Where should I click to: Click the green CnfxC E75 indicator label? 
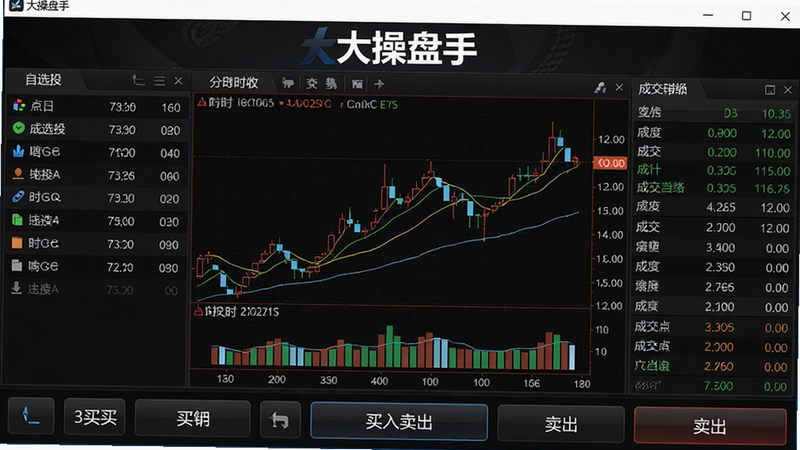coord(372,105)
